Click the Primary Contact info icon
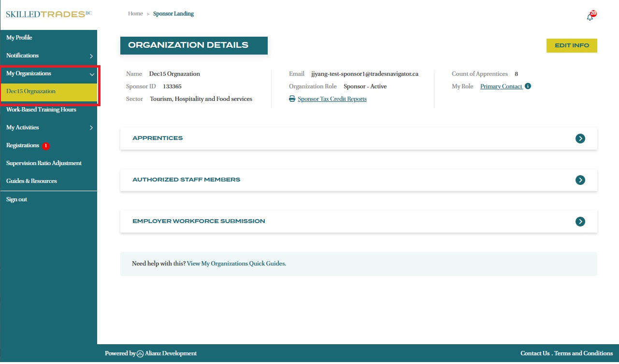The height and width of the screenshot is (364, 619). 528,86
